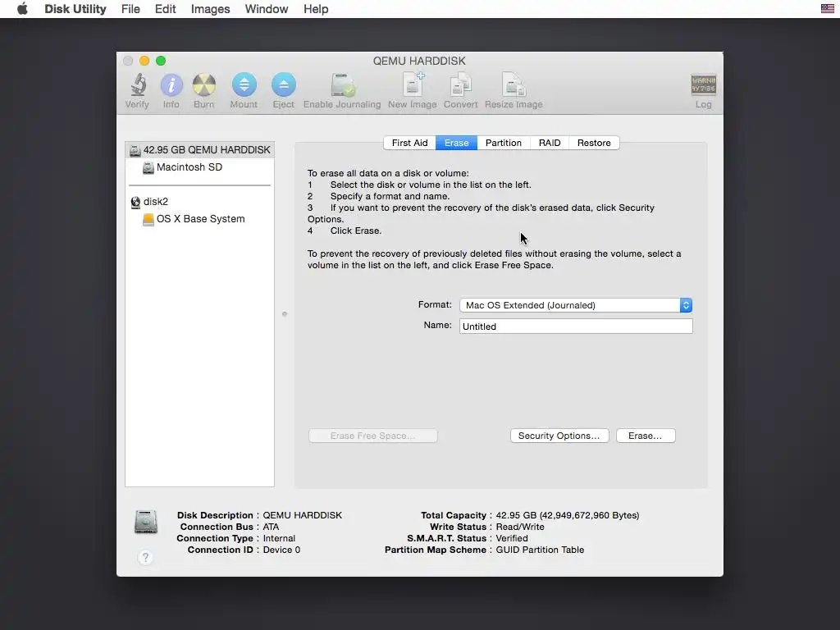The height and width of the screenshot is (630, 840).
Task: Click the Write Status Read/Write value
Action: 520,527
